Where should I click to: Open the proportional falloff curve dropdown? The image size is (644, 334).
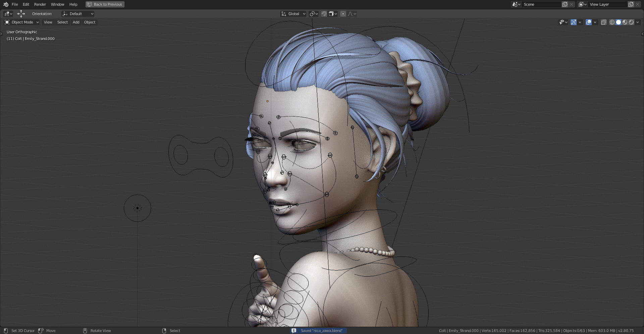(x=352, y=14)
